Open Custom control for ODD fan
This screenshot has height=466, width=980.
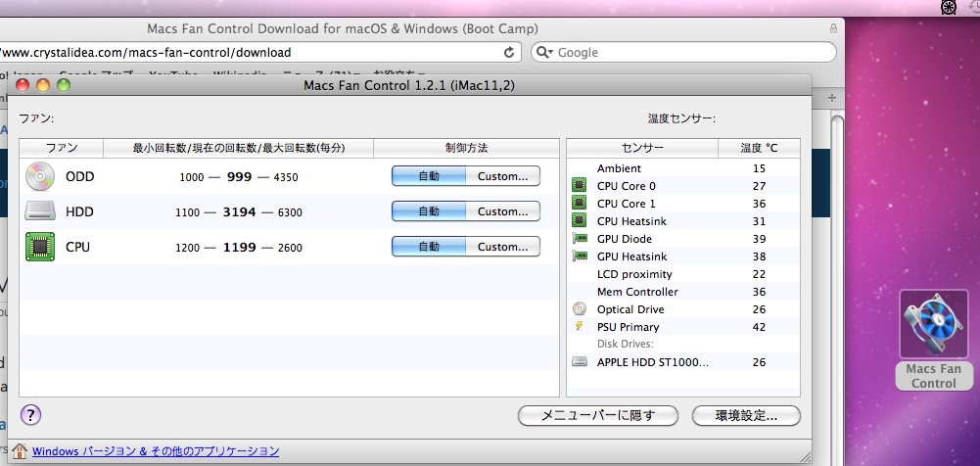[x=502, y=176]
